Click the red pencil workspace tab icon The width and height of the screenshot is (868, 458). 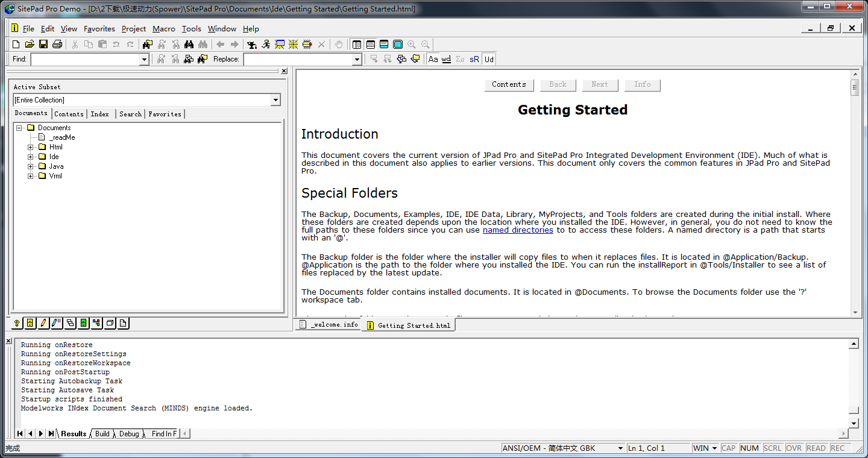(x=43, y=324)
